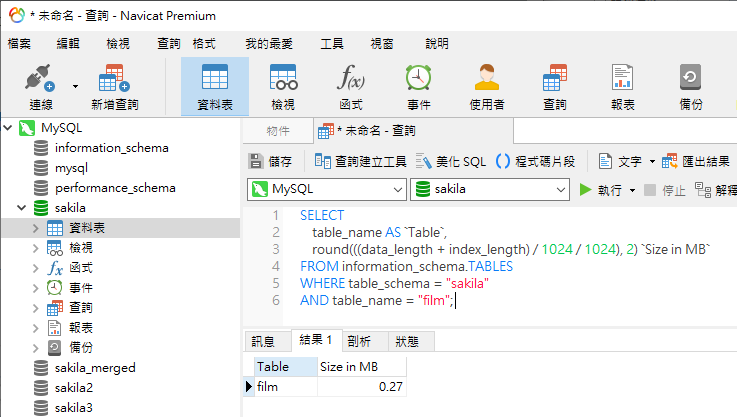Viewport: 737px width, 417px height.
Task: Select the sakila_merged database in tree
Action: 93,368
